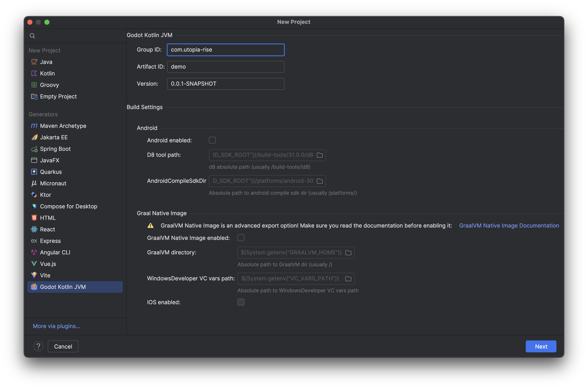The width and height of the screenshot is (588, 389).
Task: Focus the Artifact ID field
Action: pos(226,67)
